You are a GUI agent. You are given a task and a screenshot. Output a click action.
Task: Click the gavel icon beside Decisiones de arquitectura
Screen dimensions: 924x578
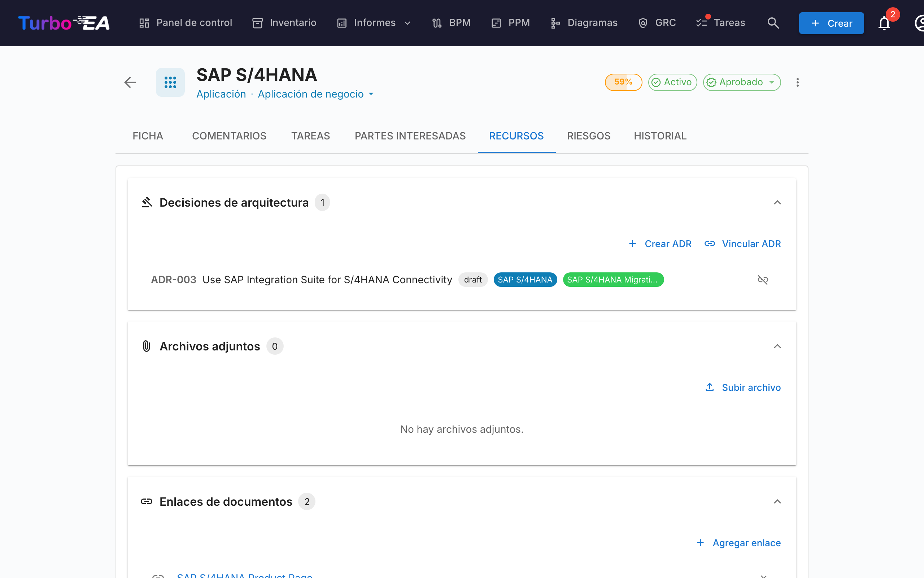[147, 202]
